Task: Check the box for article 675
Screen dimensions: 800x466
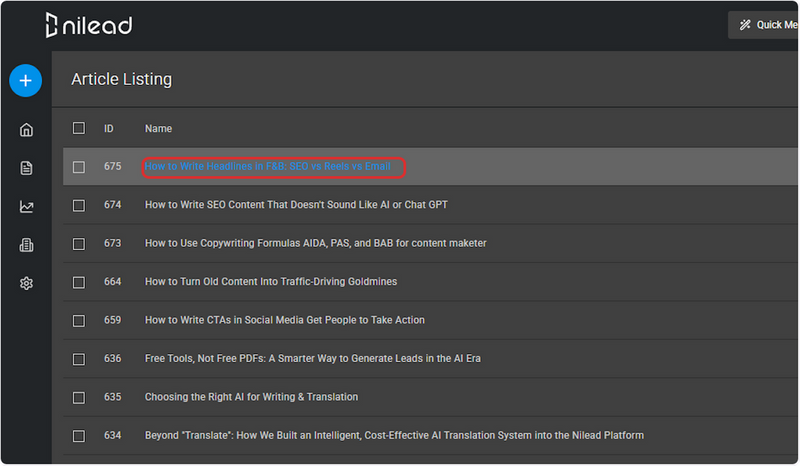Action: pos(79,167)
